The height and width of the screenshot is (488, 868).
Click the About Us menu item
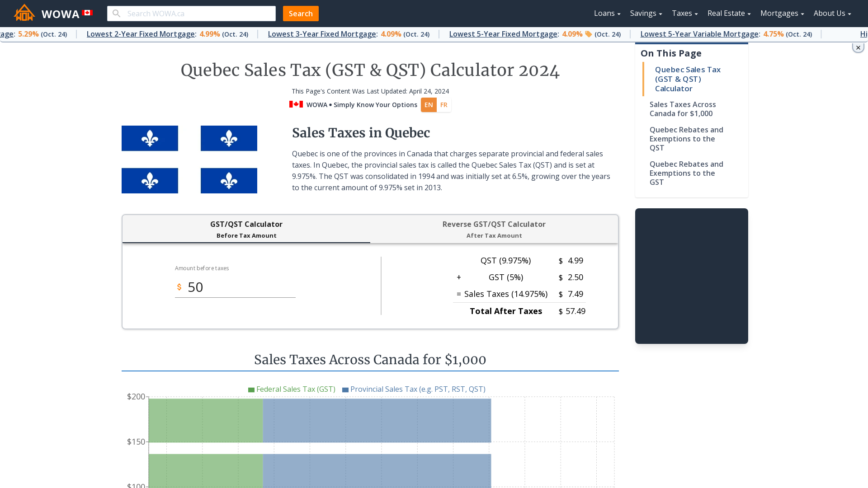(832, 13)
